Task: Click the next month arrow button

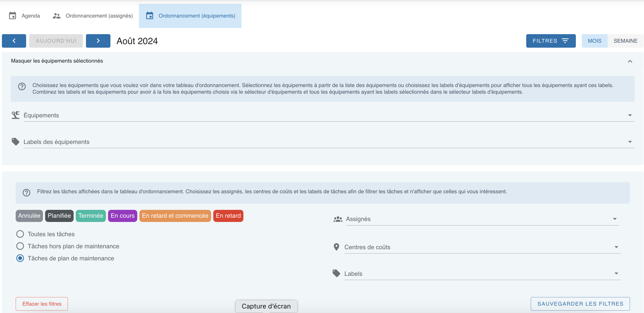Action: (98, 41)
